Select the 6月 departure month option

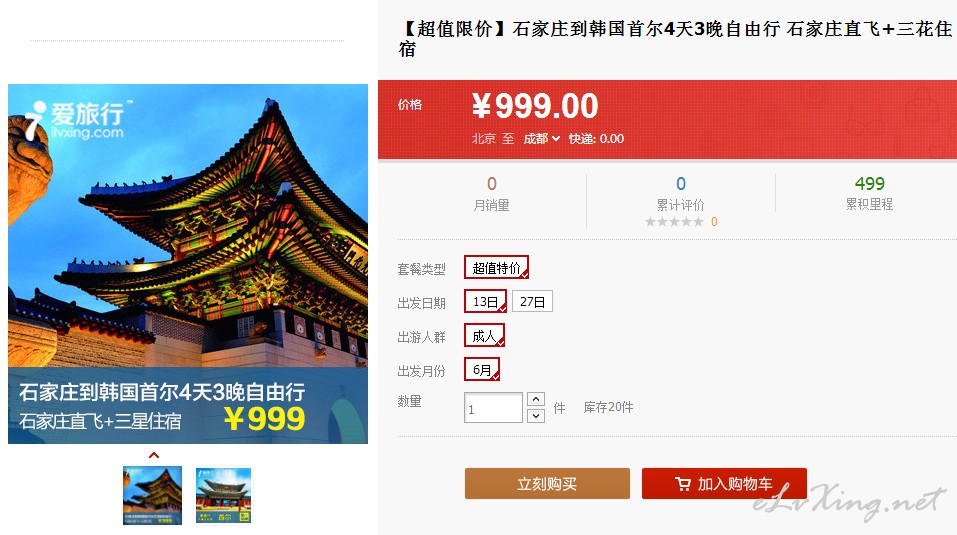(x=482, y=370)
